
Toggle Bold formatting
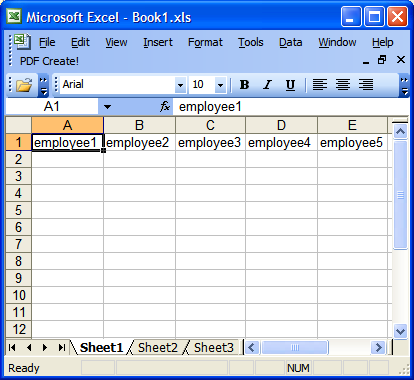tap(244, 85)
